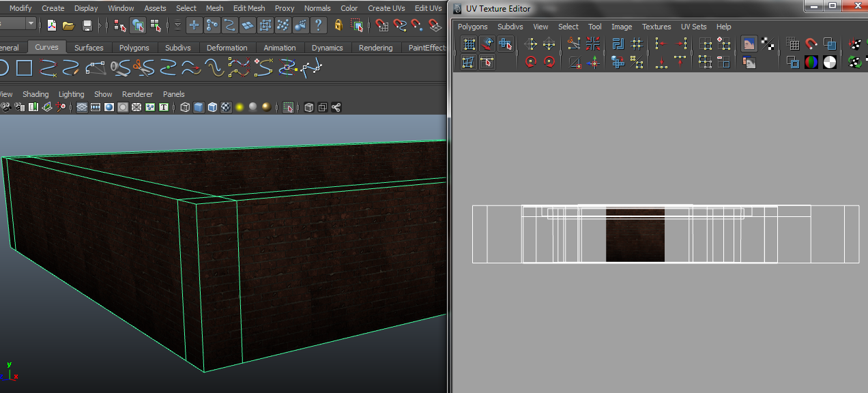The image size is (868, 393).
Task: Open the viewport Show menu
Action: pos(103,94)
